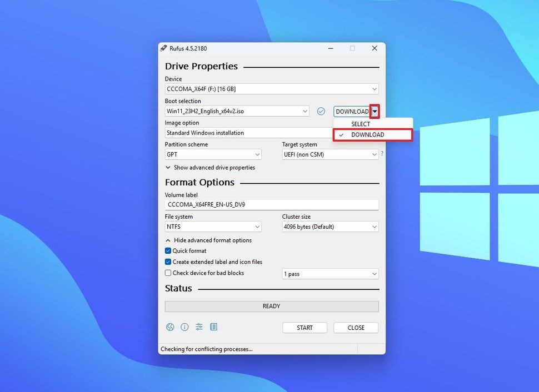Click the 'Checking for conflicting processes...' status text
Viewport: 539px width, 392px height.
tap(207, 349)
